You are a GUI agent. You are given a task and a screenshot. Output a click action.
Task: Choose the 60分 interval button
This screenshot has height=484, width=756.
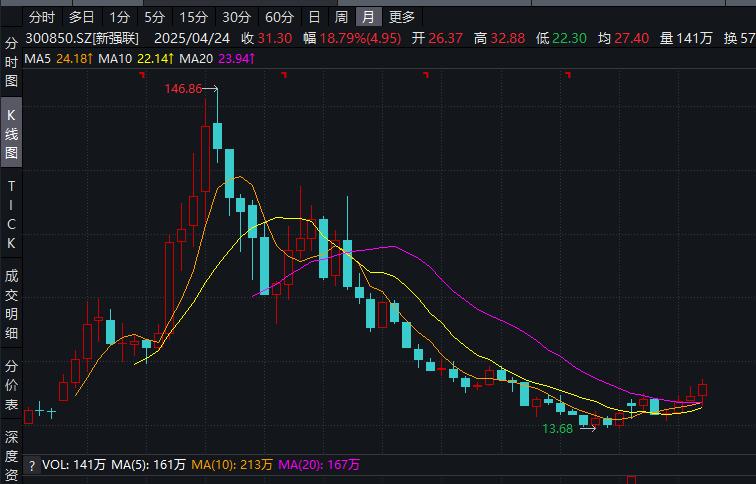[x=280, y=17]
